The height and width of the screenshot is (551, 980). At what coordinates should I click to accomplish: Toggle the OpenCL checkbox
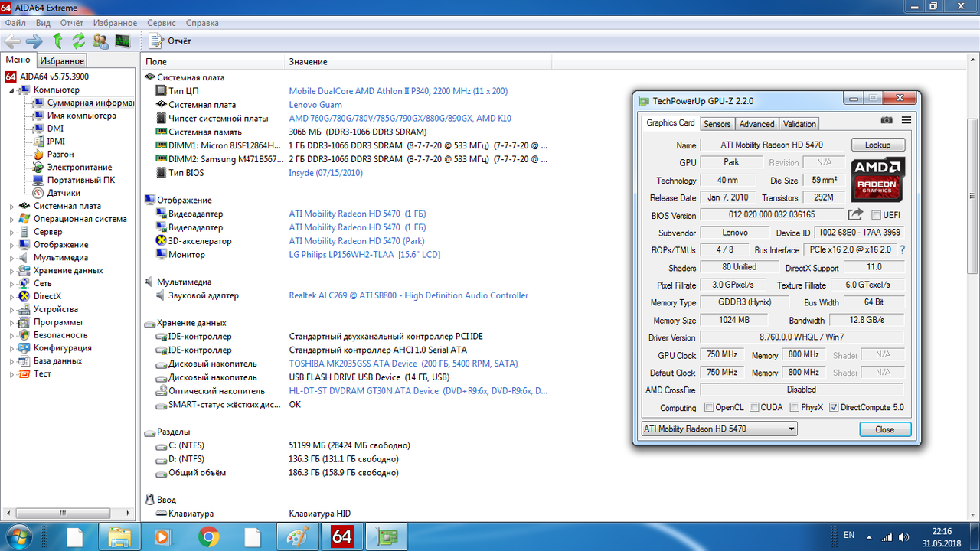709,407
